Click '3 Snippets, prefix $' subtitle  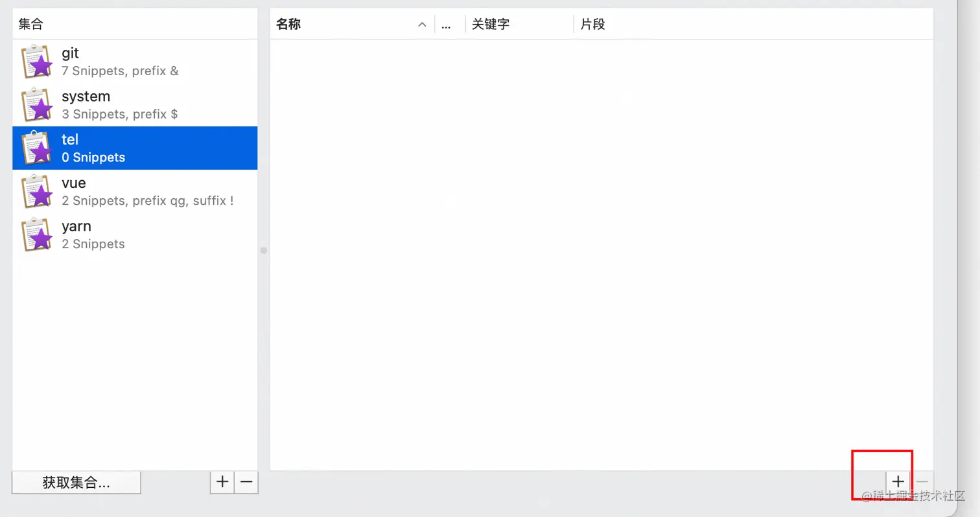(119, 114)
